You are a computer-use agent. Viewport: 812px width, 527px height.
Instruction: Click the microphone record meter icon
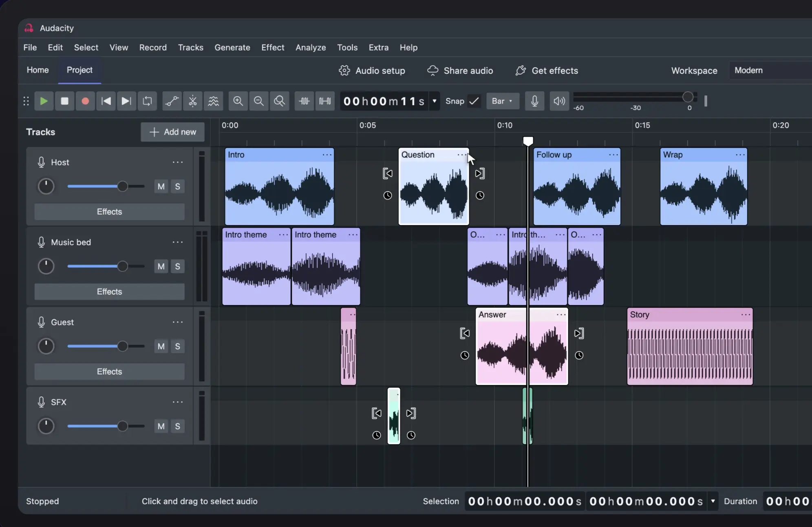534,101
